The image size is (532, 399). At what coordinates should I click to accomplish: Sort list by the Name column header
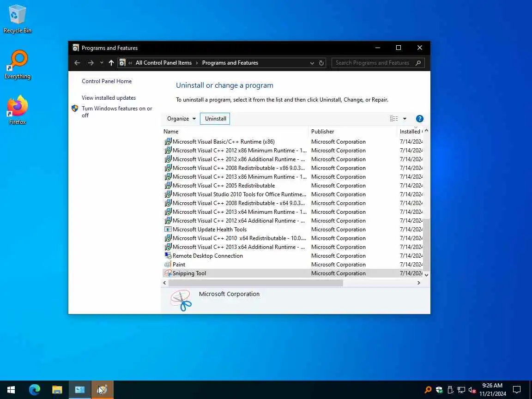[x=235, y=131]
